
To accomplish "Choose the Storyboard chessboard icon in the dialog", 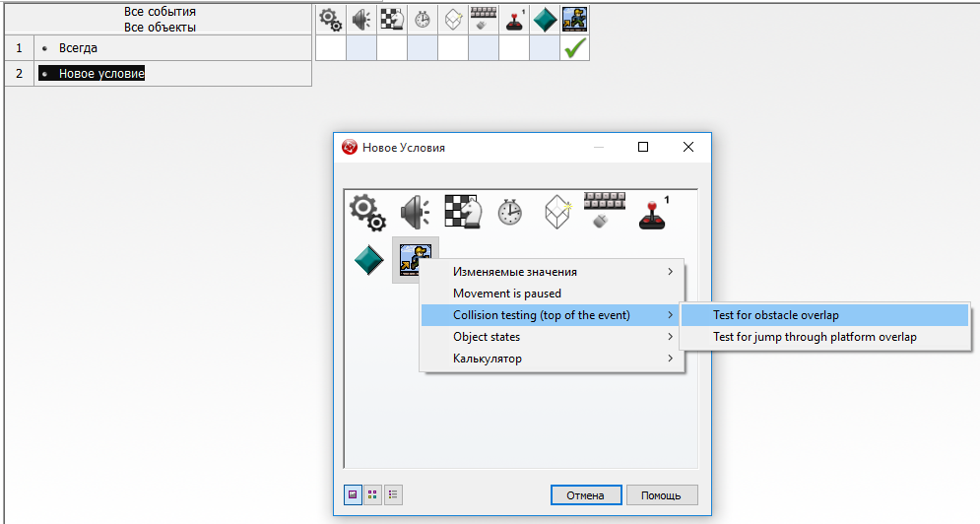I will pos(462,212).
